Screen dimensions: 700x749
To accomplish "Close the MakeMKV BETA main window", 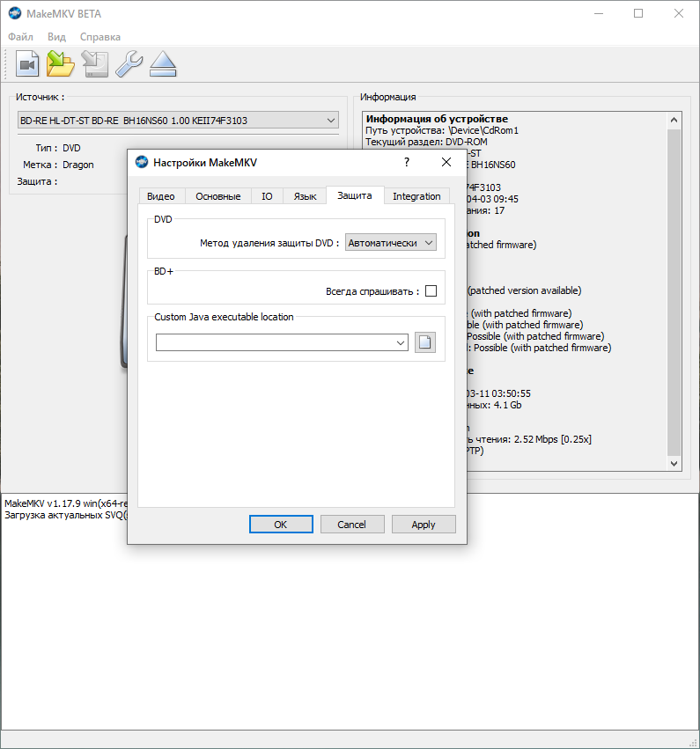I will tap(679, 13).
